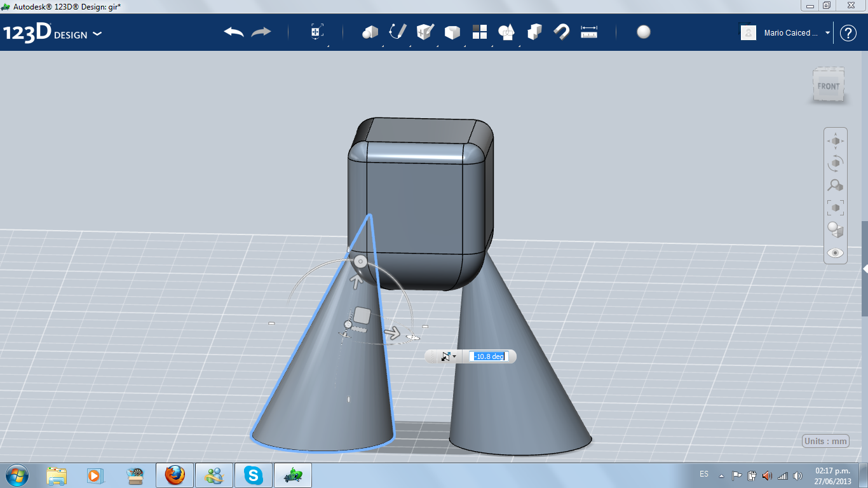Click the Units : mm button
Image resolution: width=868 pixels, height=488 pixels.
(825, 442)
